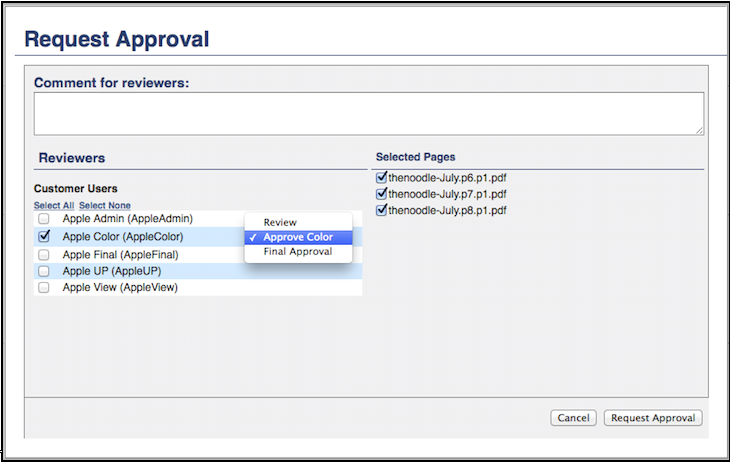This screenshot has width=730, height=462.
Task: Deselect thenoodle-July.p7.p1.pdf page checkbox
Action: [381, 194]
